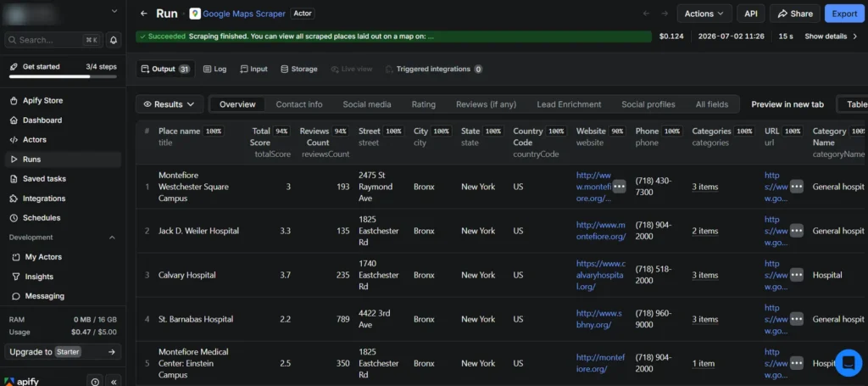Go back with the left arrow beside Run
This screenshot has width=868, height=386.
144,14
